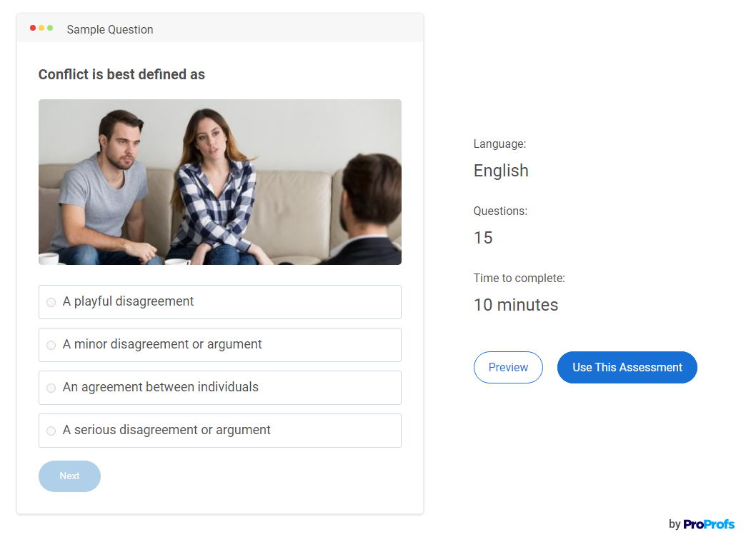Click the 'Time to complete:' label
The height and width of the screenshot is (542, 756).
(x=519, y=278)
